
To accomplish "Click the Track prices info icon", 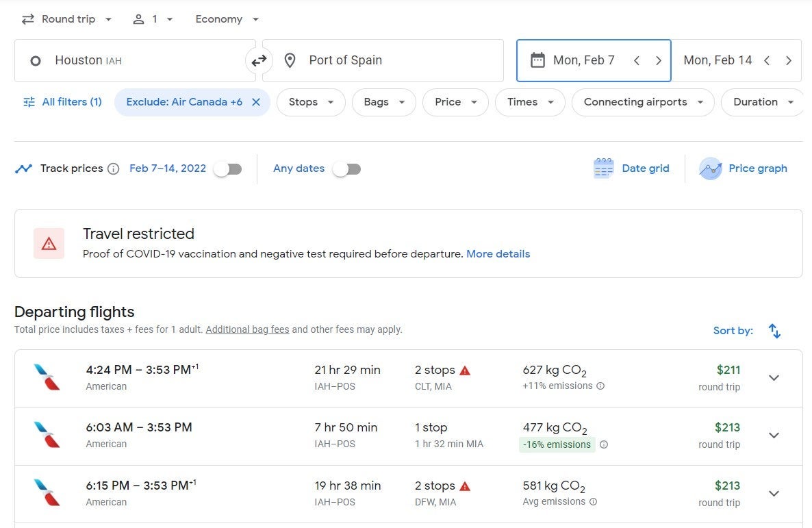I will pyautogui.click(x=114, y=168).
